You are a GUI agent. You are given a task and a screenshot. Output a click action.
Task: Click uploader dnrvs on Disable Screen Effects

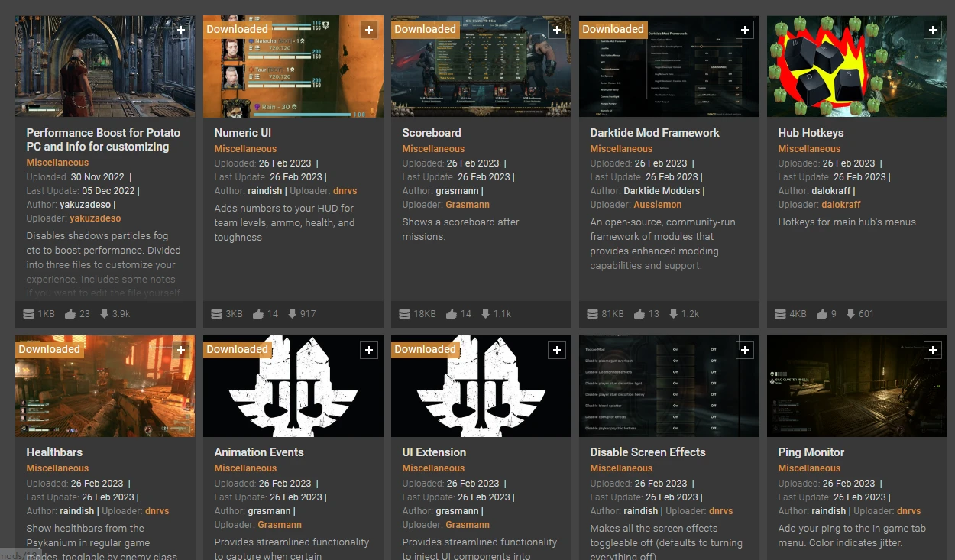[721, 511]
